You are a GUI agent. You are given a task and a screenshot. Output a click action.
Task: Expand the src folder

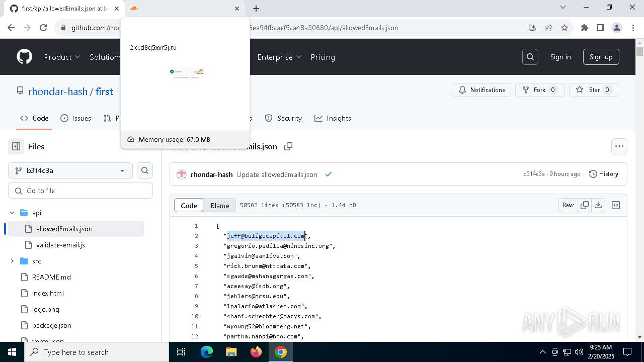[x=12, y=261]
